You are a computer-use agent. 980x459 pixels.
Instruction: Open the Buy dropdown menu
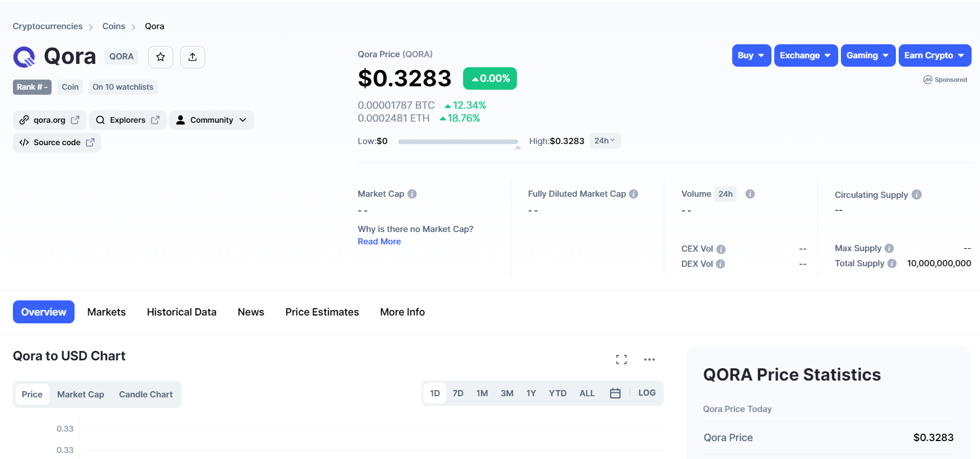pos(751,55)
